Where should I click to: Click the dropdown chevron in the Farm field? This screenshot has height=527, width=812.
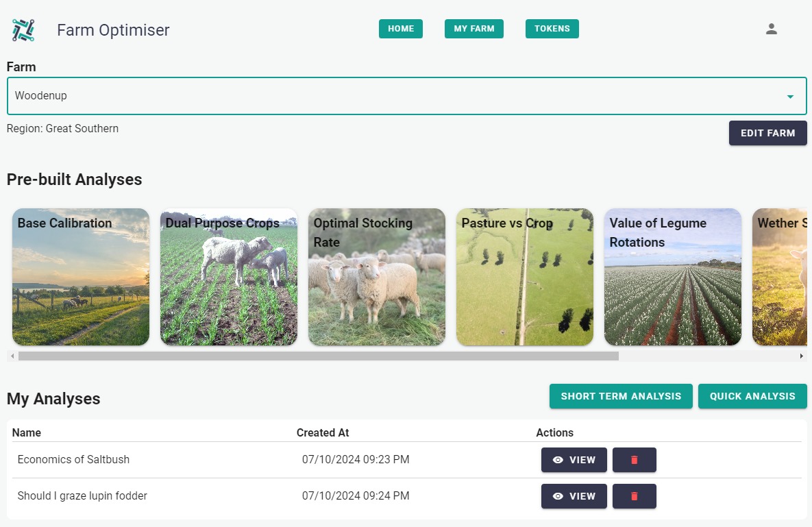tap(789, 96)
